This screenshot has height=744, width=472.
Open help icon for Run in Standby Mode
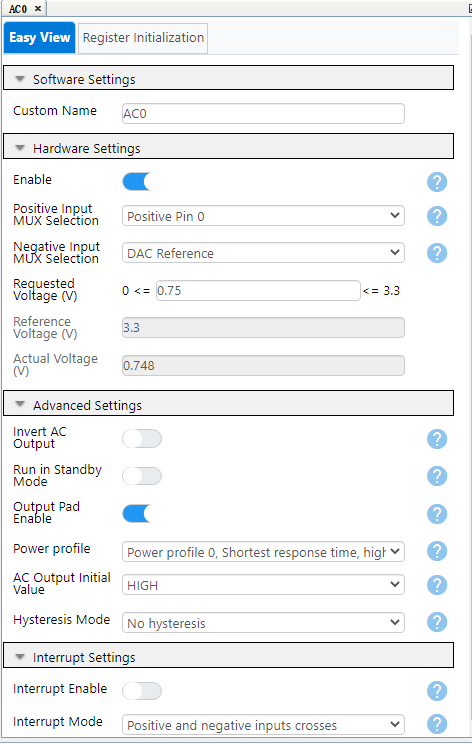tap(437, 476)
